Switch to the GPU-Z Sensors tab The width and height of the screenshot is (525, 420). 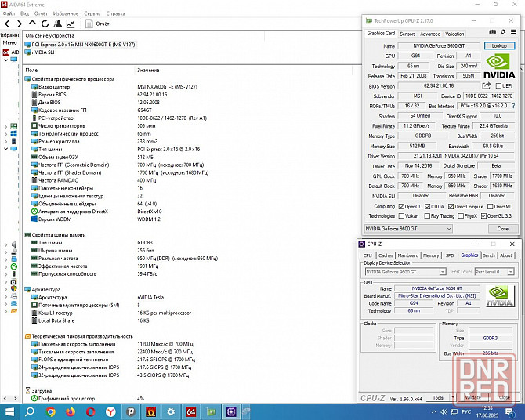407,34
